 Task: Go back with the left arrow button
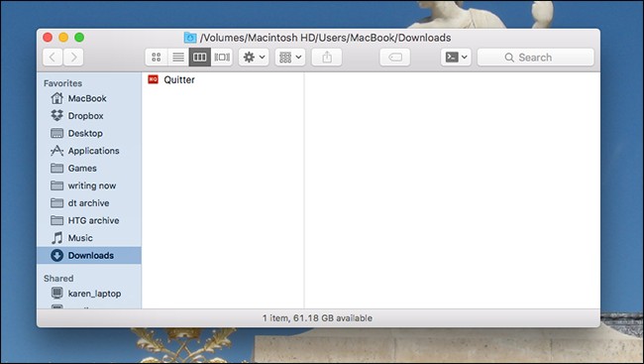(53, 58)
